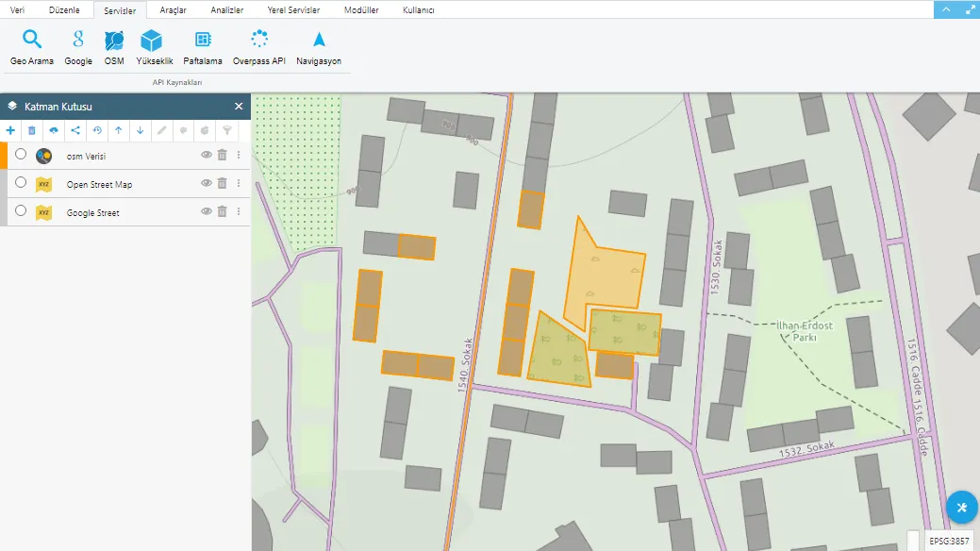
Task: Delete the osm Verisi layer
Action: click(222, 155)
